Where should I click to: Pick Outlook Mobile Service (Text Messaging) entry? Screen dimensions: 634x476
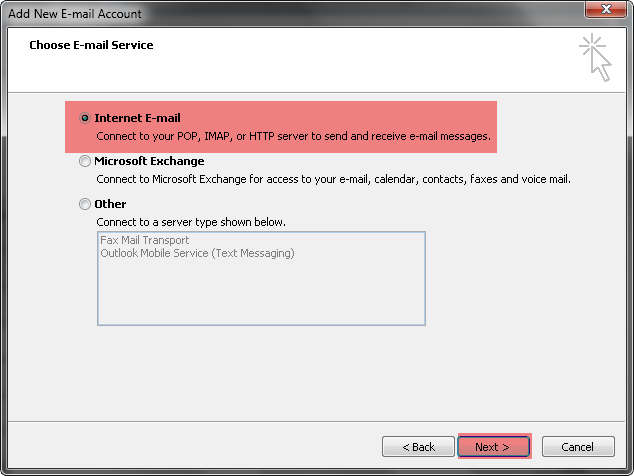coord(197,253)
